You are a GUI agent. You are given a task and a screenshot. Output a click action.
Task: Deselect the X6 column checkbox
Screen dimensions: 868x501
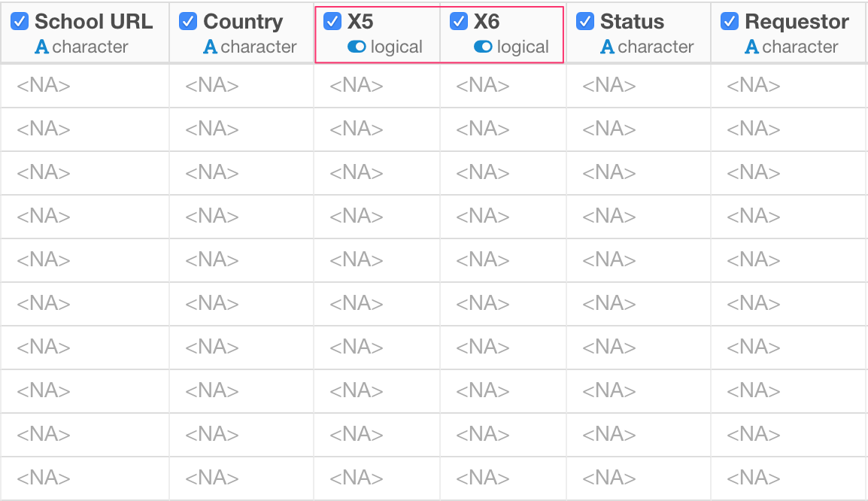pos(458,22)
